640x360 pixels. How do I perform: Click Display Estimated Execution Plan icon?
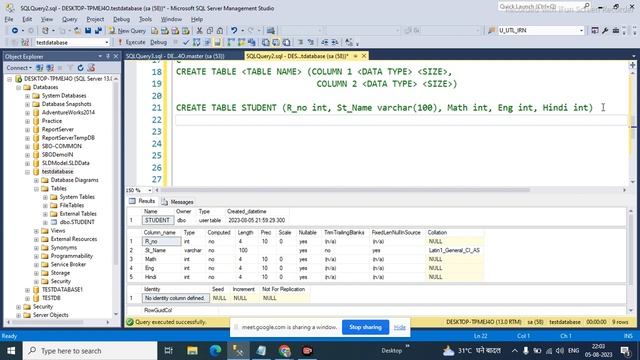tap(196, 42)
